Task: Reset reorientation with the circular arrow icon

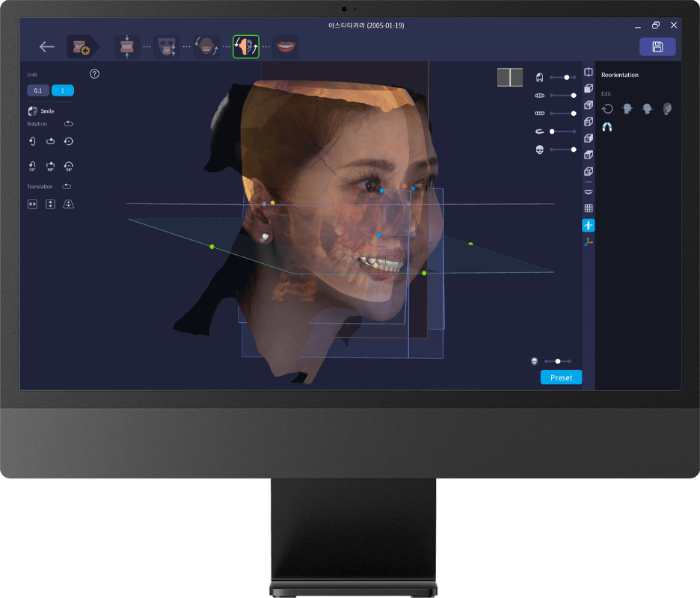Action: pyautogui.click(x=607, y=109)
